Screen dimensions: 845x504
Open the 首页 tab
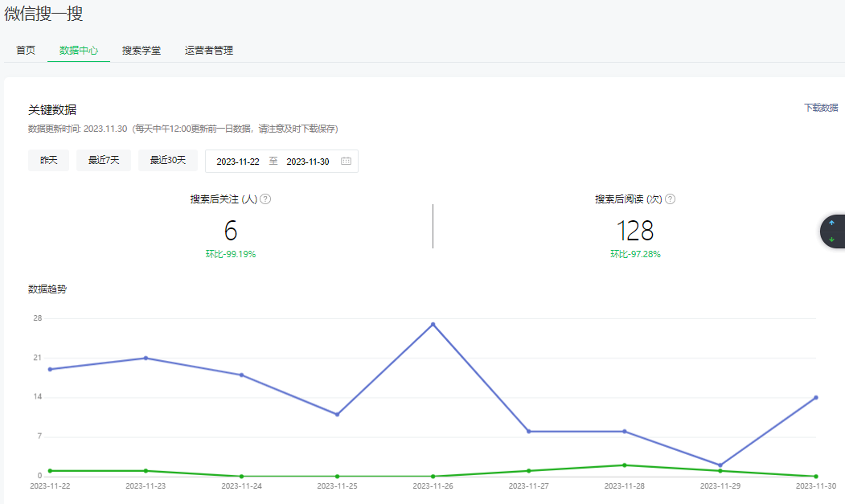[x=26, y=50]
